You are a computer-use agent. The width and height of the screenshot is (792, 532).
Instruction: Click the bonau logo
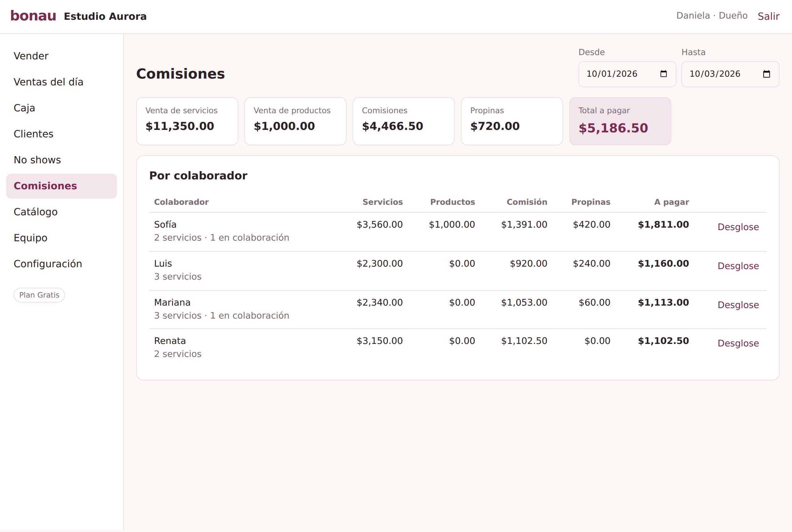coord(33,16)
